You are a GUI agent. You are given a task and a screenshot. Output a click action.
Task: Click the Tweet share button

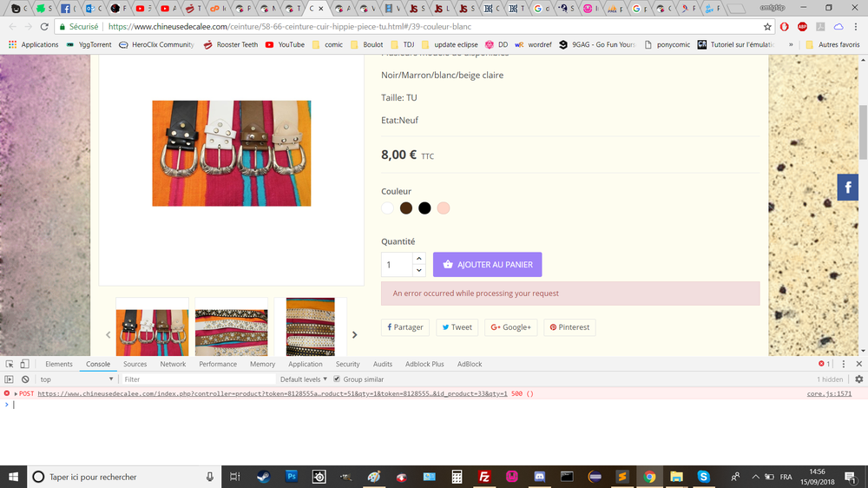point(457,327)
